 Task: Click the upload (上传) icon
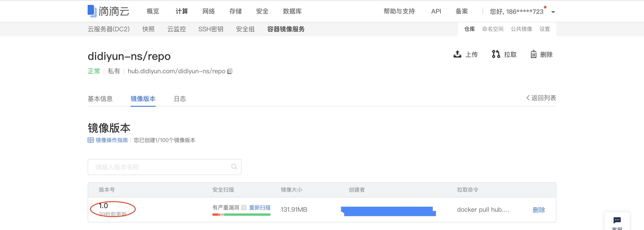pos(458,54)
